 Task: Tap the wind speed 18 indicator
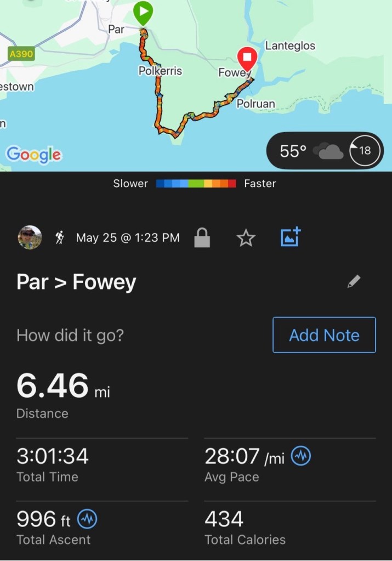pos(364,150)
